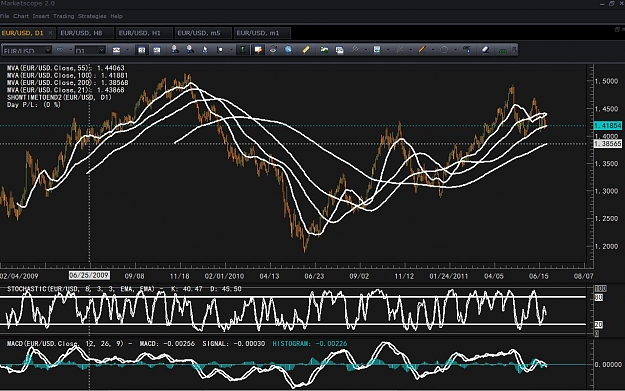Click the MVA(EUR/USD.Close, 100) indicator label
The image size is (625, 391).
tap(67, 75)
